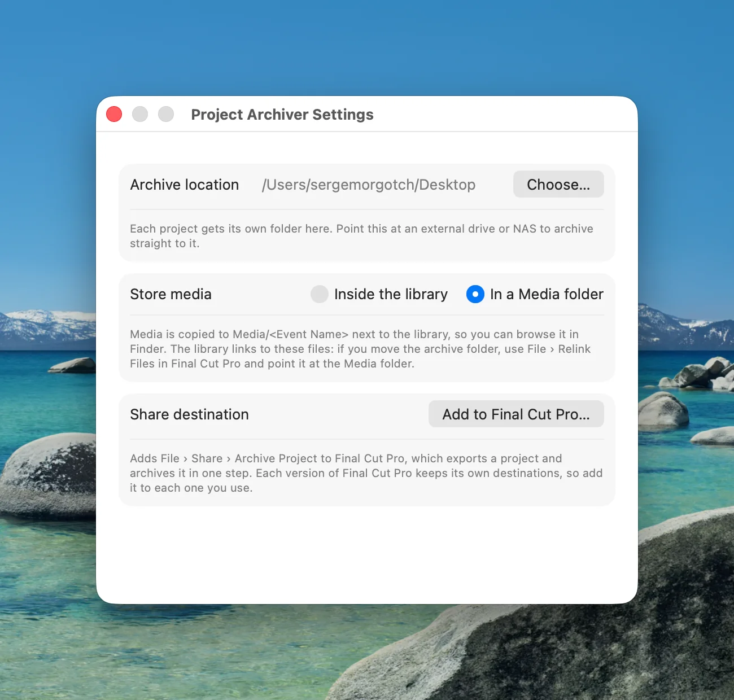734x700 pixels.
Task: Click the "Archive location" label
Action: click(185, 185)
